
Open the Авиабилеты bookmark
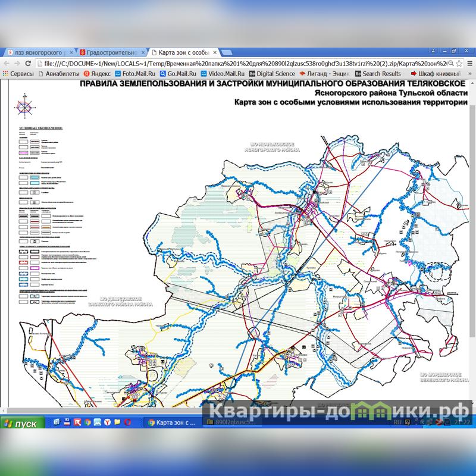[x=58, y=74]
